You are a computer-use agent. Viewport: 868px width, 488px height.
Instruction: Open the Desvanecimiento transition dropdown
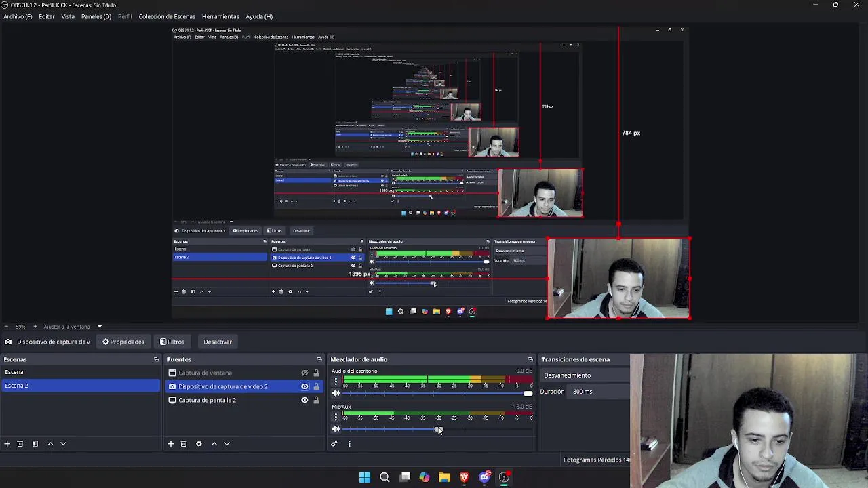(586, 375)
